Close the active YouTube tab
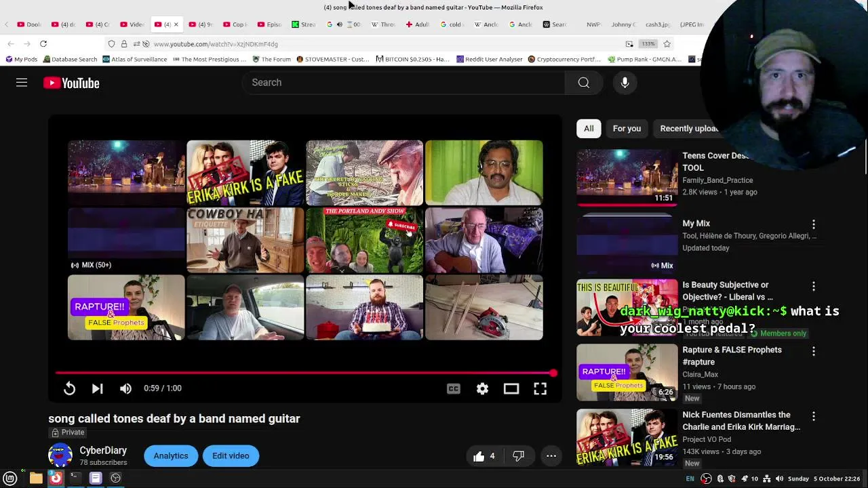868x488 pixels. (x=176, y=24)
